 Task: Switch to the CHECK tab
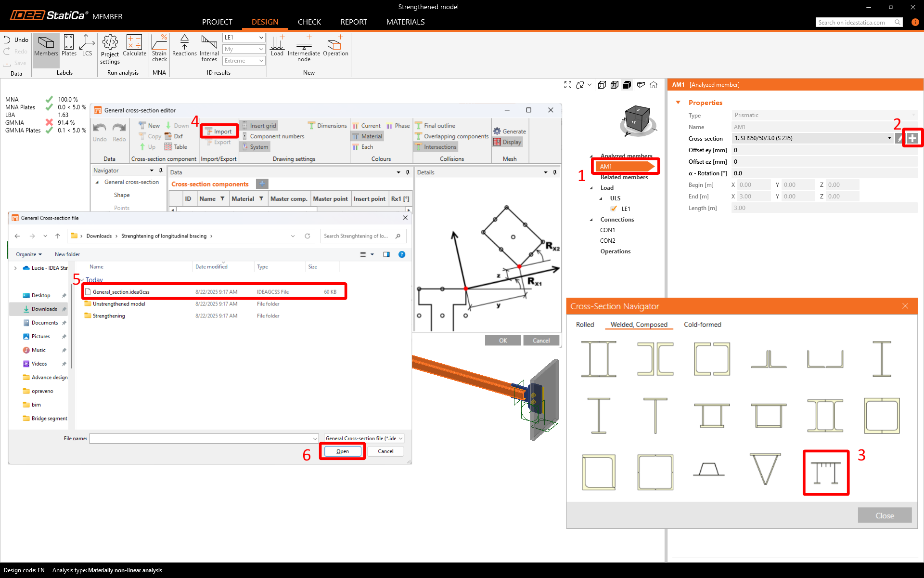tap(309, 22)
